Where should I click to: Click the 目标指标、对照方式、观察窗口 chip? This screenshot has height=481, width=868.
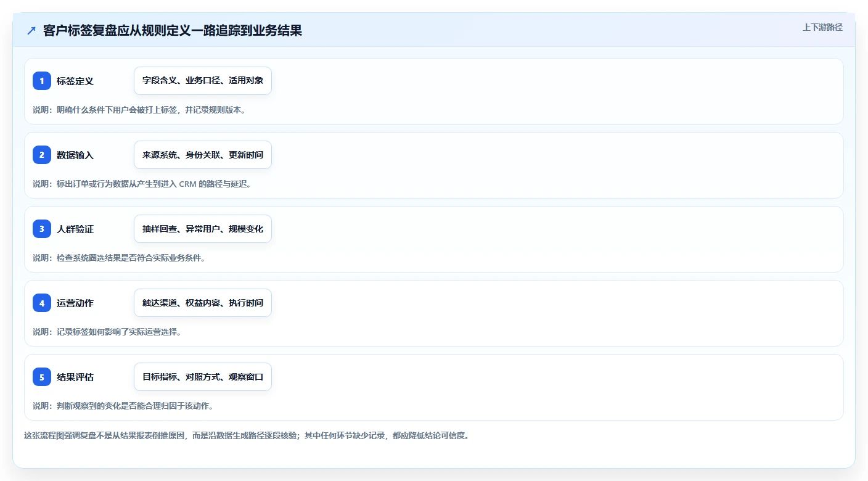point(203,377)
